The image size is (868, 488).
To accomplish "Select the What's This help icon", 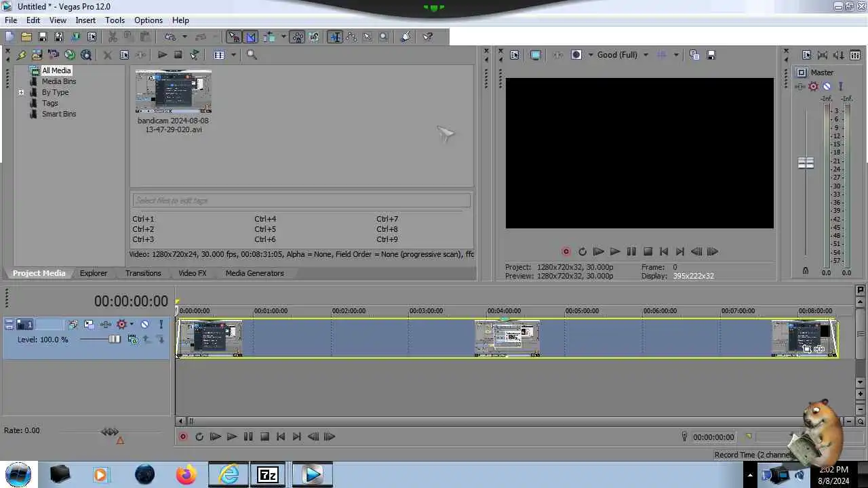I will pyautogui.click(x=428, y=37).
